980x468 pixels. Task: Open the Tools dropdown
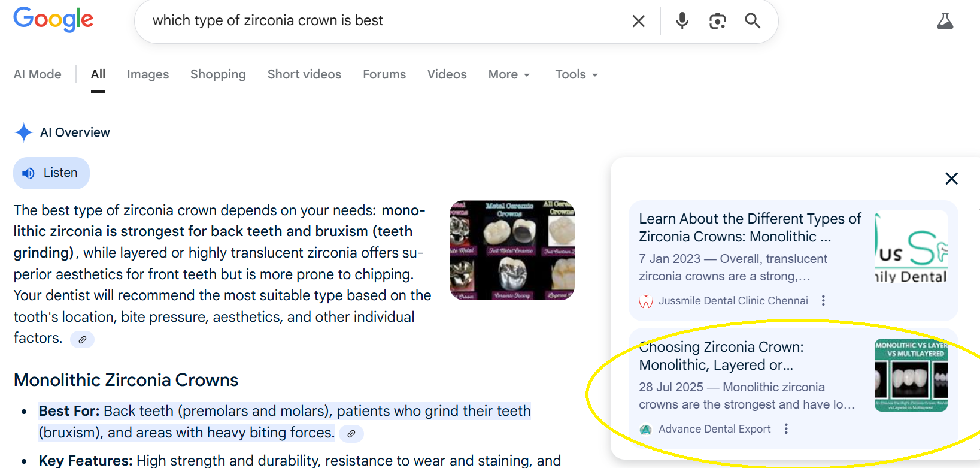(576, 74)
